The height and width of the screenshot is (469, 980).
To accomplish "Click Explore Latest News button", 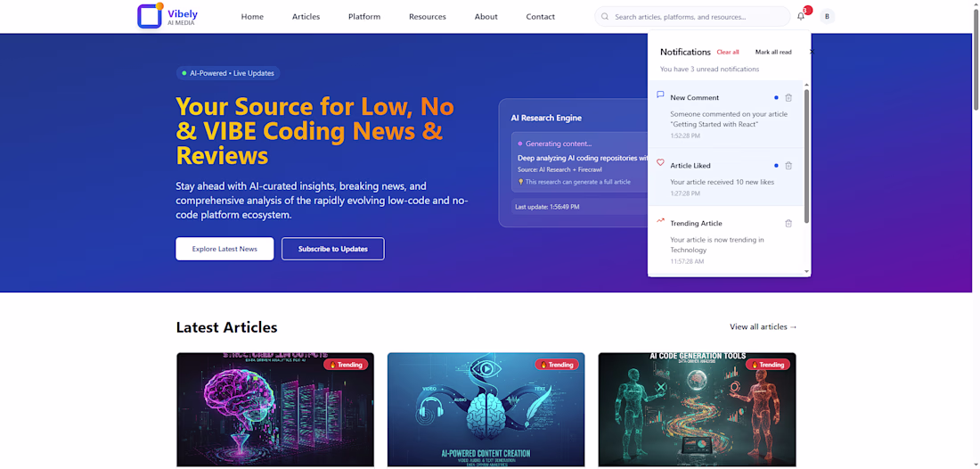I will (225, 249).
